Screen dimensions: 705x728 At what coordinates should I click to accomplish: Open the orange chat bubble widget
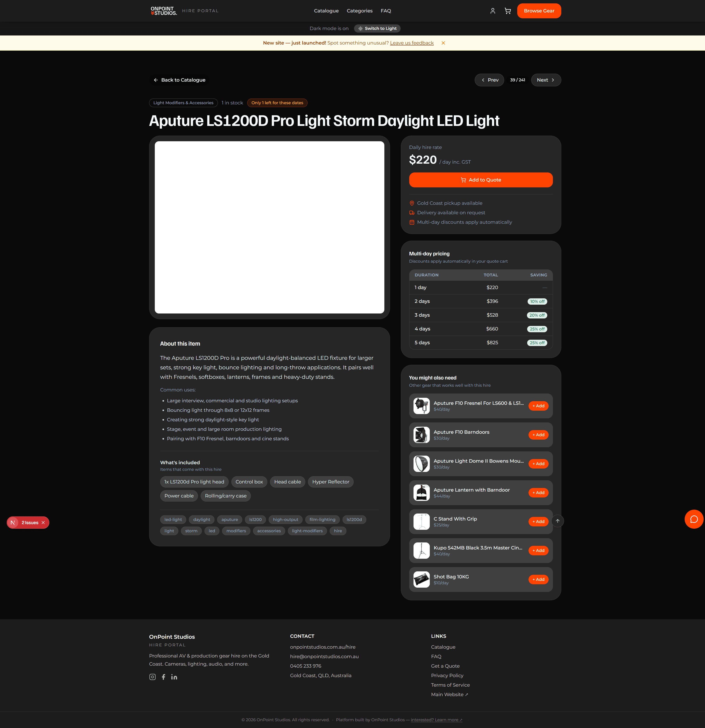click(x=694, y=519)
